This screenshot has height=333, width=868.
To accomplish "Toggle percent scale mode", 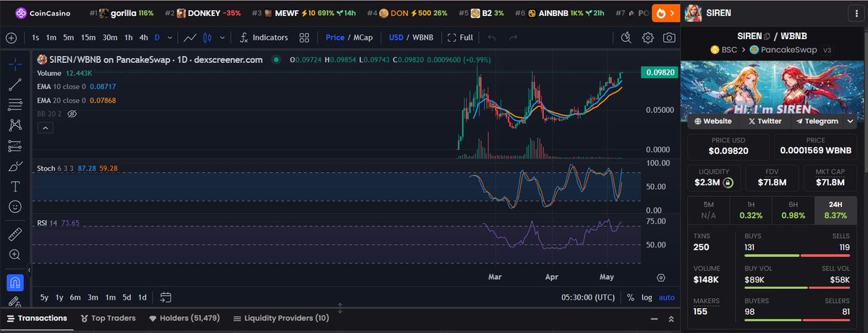I will [631, 298].
